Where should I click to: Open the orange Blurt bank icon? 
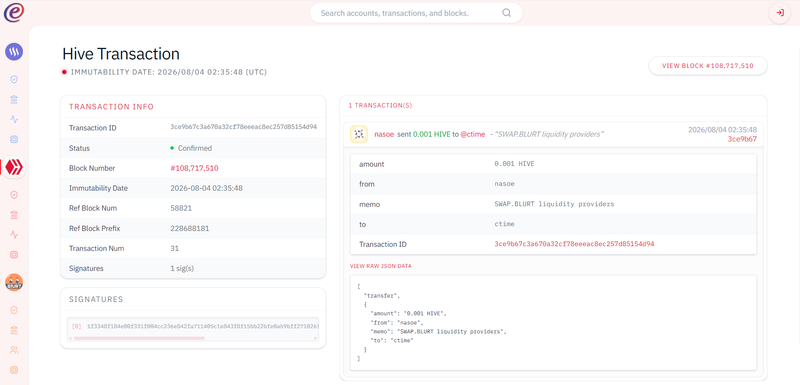click(14, 330)
